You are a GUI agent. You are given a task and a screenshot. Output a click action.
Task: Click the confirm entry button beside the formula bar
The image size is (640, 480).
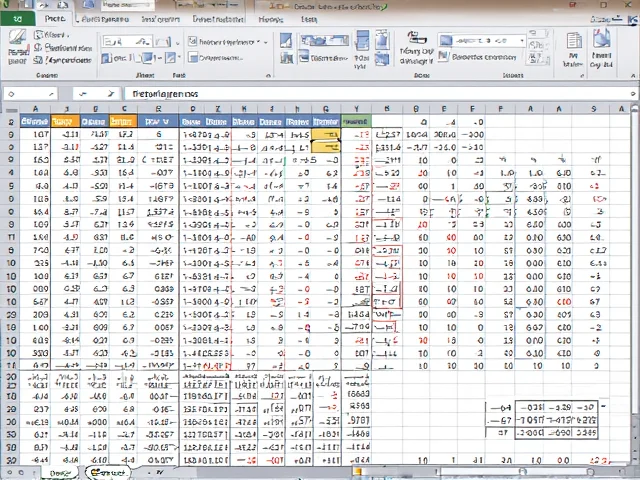coord(110,94)
